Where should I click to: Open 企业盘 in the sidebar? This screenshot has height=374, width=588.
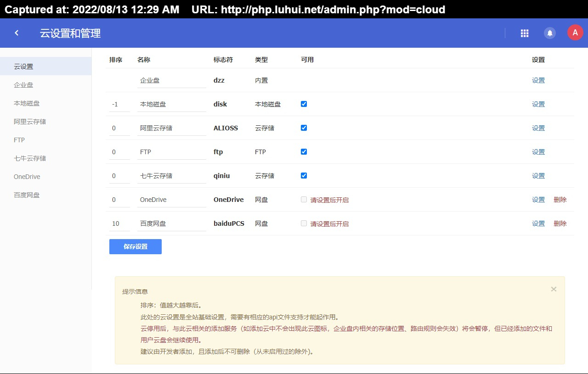(x=45, y=85)
